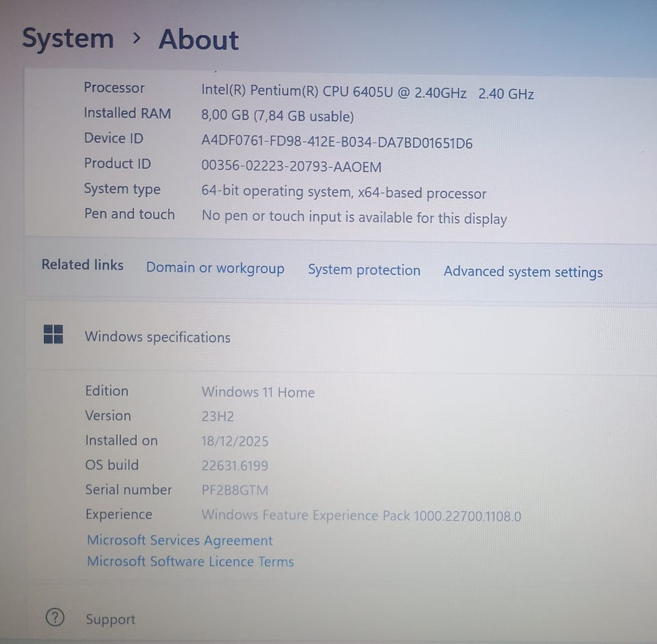The image size is (657, 644).
Task: Open System protection link
Action: tap(364, 270)
